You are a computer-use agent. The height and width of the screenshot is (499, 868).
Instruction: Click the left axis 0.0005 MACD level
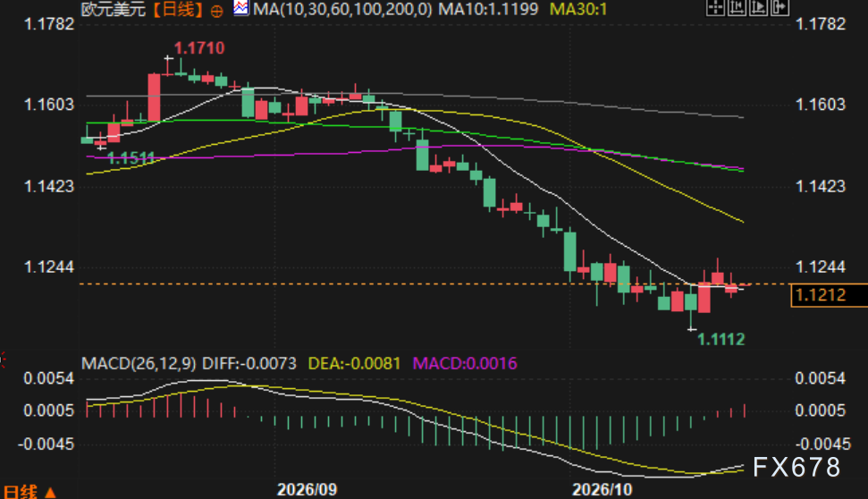click(48, 411)
